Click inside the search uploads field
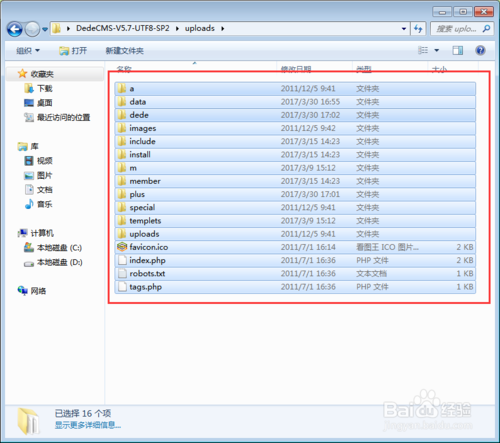 coord(457,29)
